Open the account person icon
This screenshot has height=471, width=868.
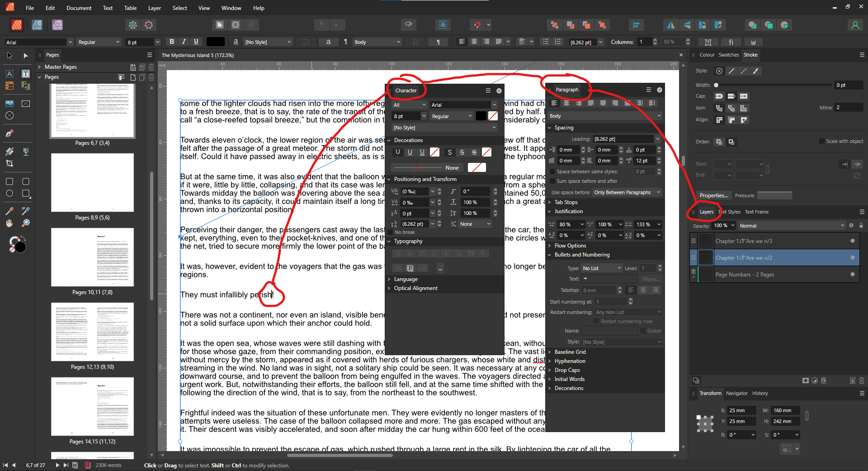click(x=855, y=25)
